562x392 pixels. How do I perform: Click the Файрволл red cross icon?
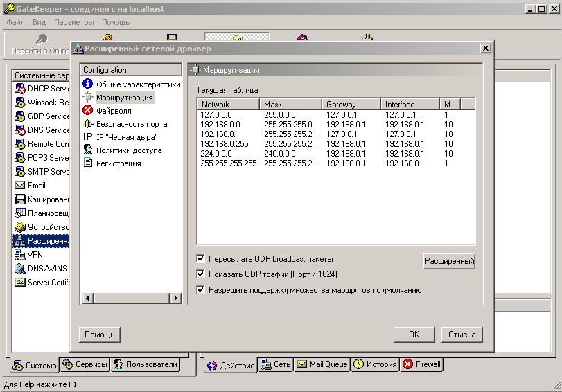(88, 110)
